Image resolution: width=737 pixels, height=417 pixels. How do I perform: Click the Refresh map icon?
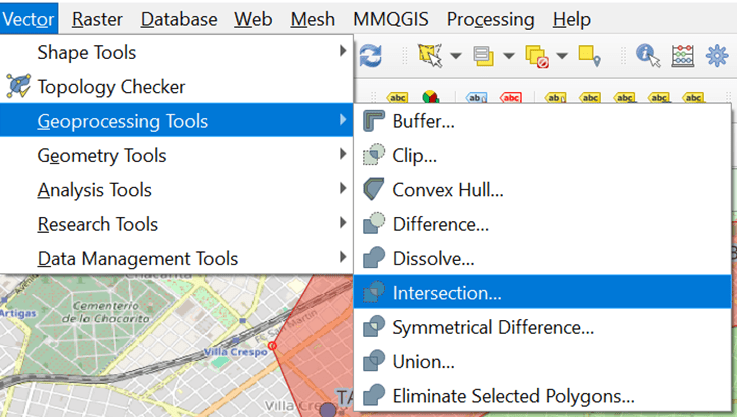point(370,55)
